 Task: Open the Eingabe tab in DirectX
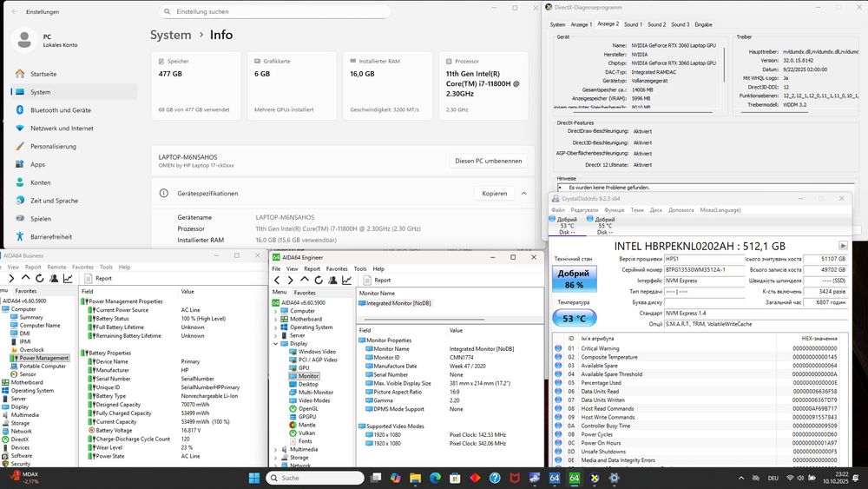[x=704, y=24]
